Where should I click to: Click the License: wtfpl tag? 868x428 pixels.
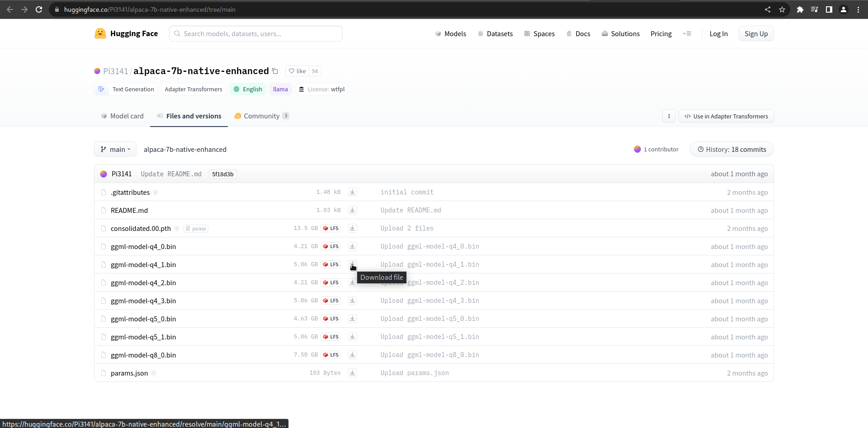pyautogui.click(x=321, y=89)
